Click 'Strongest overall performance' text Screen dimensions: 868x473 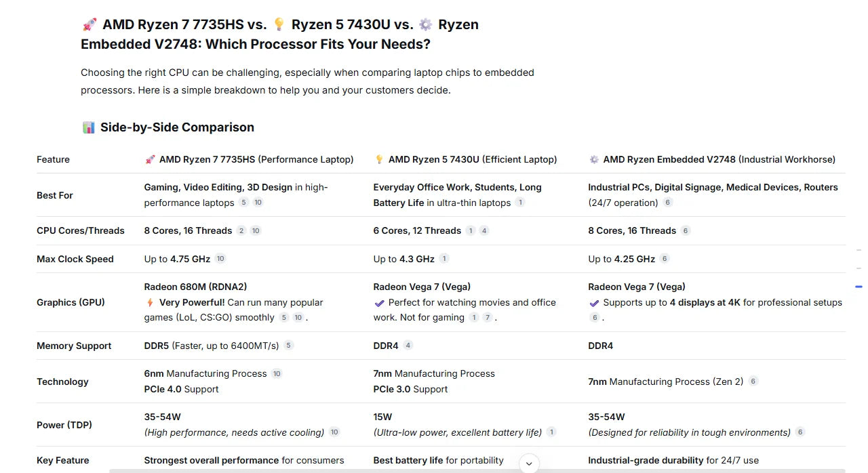(212, 460)
